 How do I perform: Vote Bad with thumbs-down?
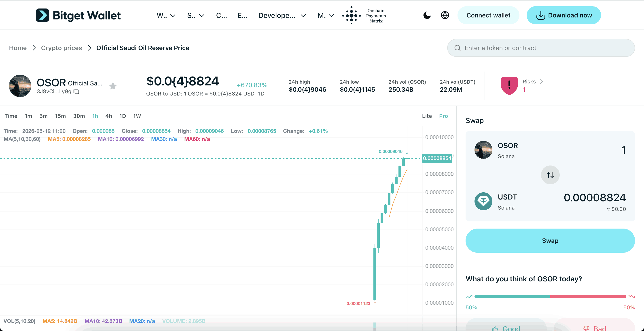(594, 327)
